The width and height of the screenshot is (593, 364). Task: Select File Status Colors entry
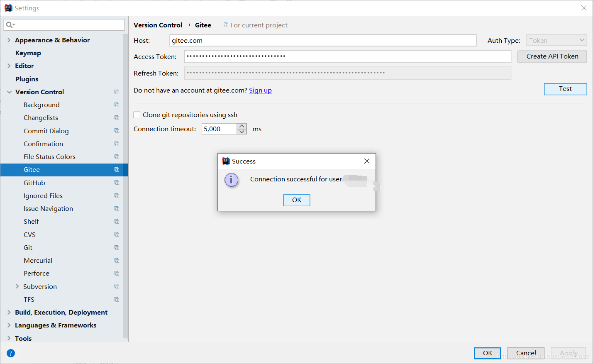49,156
